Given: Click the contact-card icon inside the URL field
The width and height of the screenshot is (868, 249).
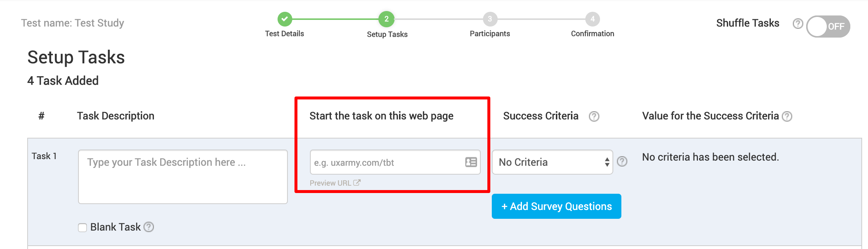Looking at the screenshot, I should [471, 162].
